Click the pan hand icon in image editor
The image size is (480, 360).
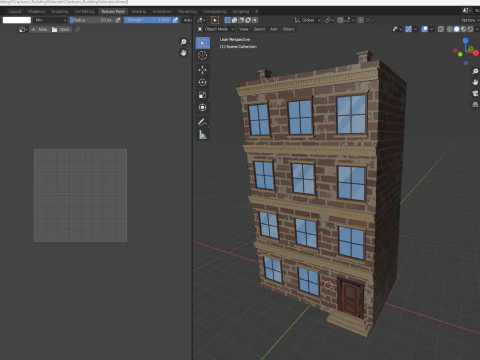tap(183, 53)
